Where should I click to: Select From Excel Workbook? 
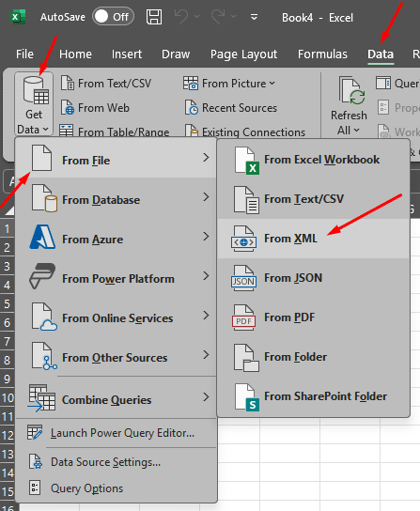point(314,160)
